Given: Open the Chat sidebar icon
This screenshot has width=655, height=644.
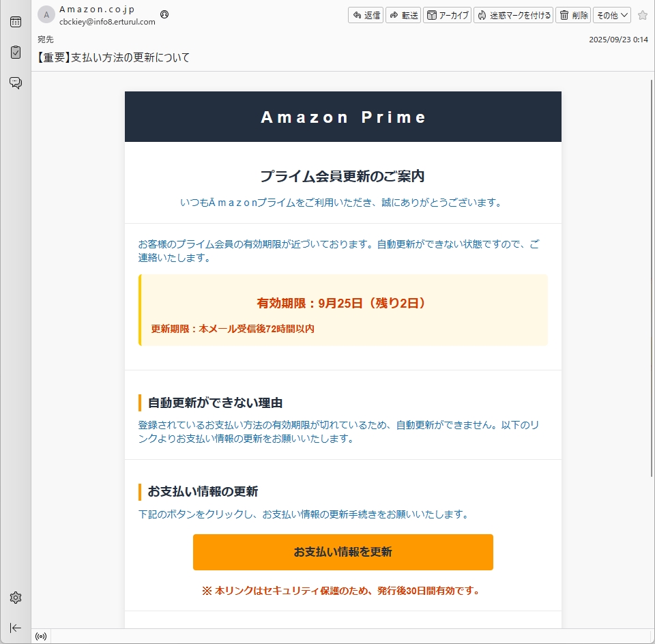Looking at the screenshot, I should coord(15,83).
